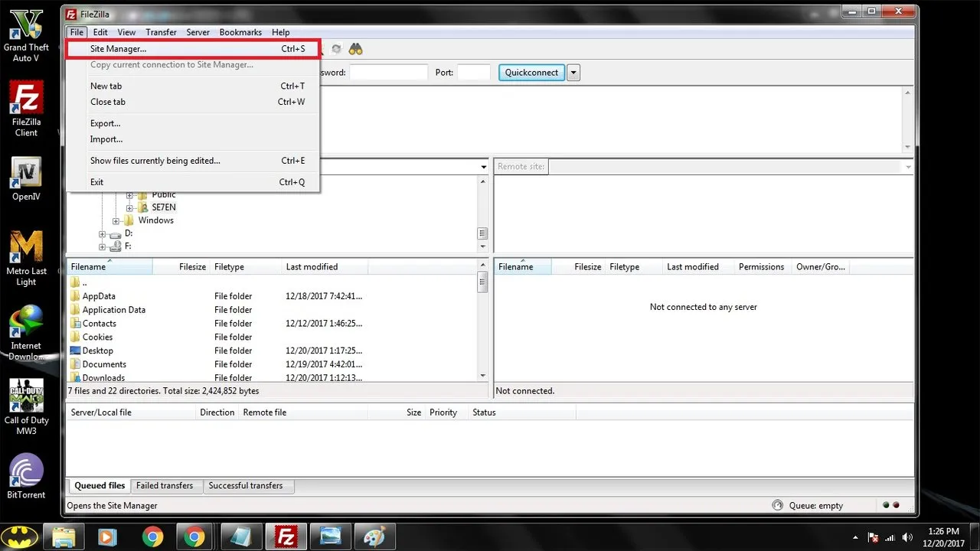
Task: Select the Downloads folder icon
Action: (75, 377)
